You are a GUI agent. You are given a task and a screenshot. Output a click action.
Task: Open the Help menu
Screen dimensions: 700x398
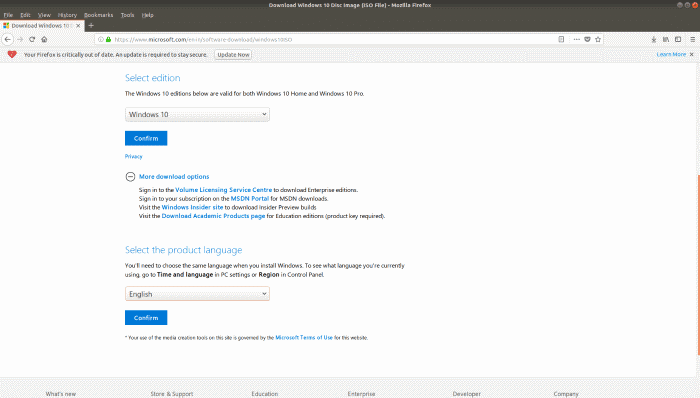[147, 15]
